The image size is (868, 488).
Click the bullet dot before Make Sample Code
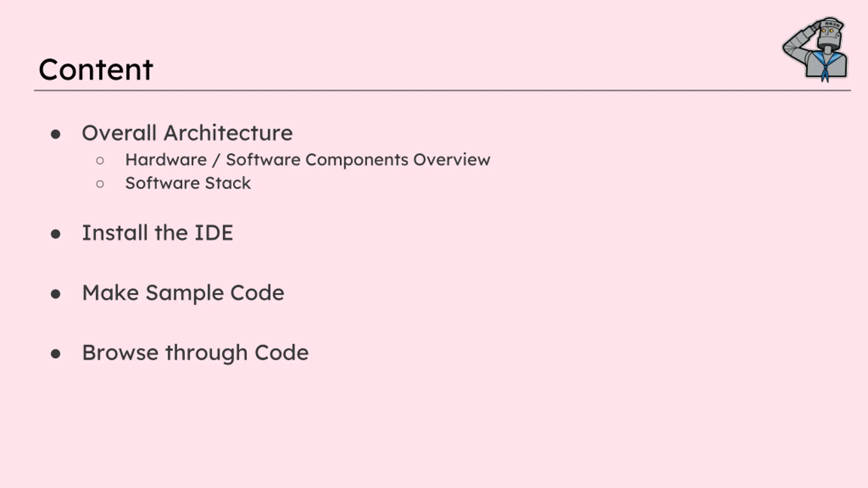tap(56, 294)
